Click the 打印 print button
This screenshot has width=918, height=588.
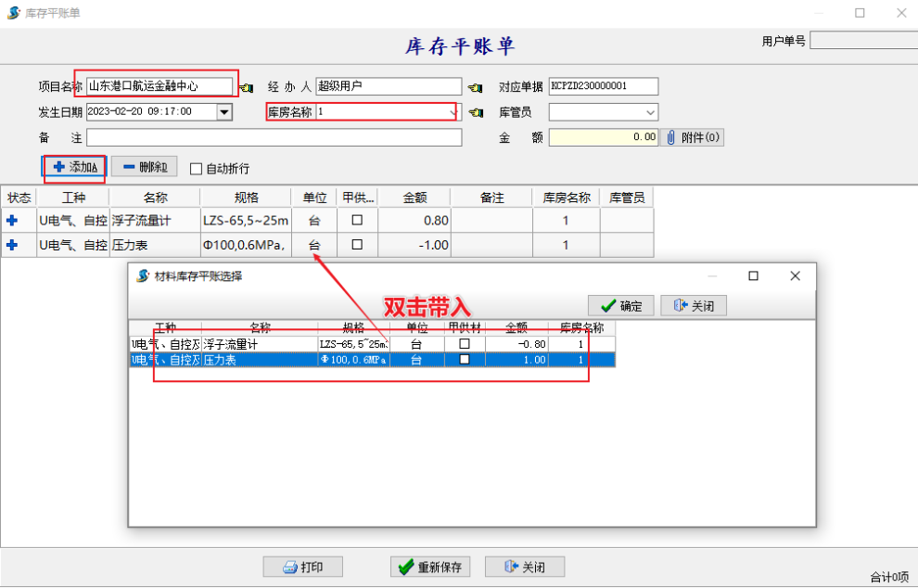click(x=303, y=567)
